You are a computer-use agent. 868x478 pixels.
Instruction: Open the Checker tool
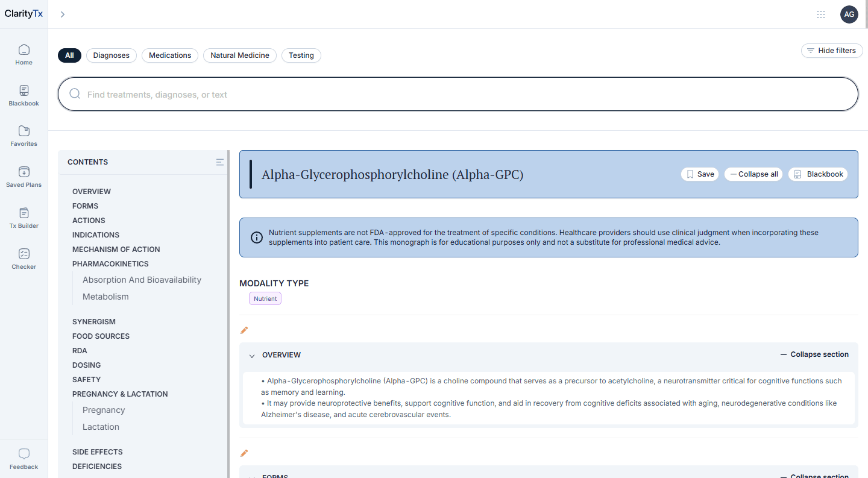point(24,259)
